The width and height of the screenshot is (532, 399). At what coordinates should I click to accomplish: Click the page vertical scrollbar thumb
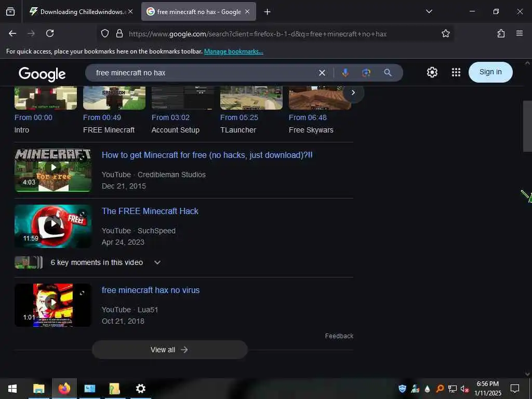point(527,126)
